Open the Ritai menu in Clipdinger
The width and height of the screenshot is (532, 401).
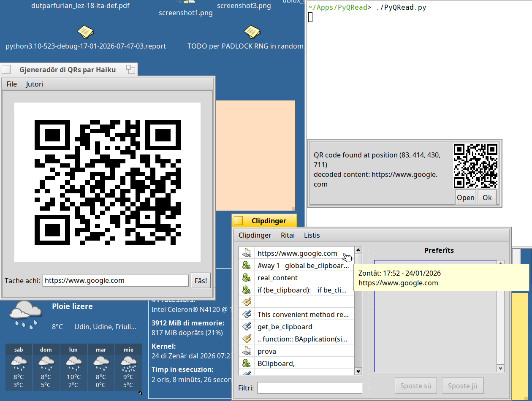tap(288, 235)
